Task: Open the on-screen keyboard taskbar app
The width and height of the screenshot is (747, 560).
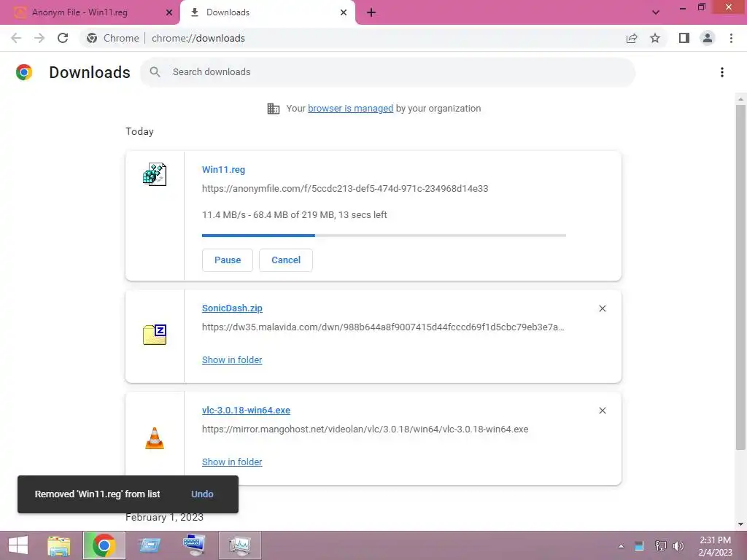Action: point(194,545)
